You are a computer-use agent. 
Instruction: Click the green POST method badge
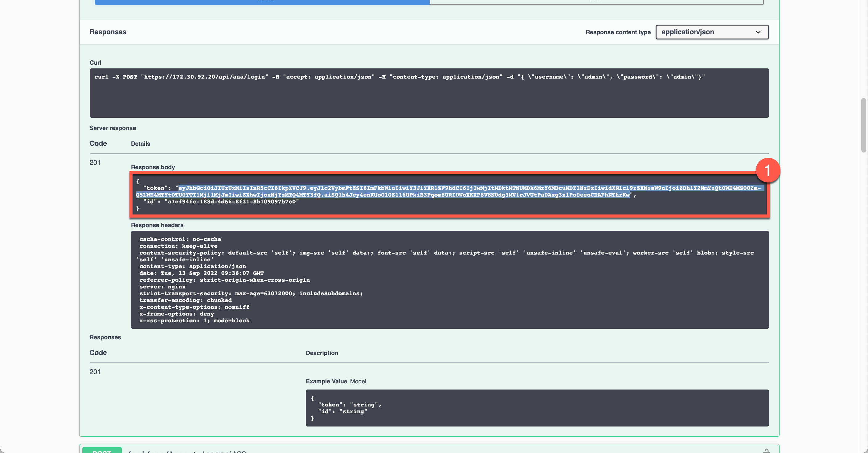(102, 451)
